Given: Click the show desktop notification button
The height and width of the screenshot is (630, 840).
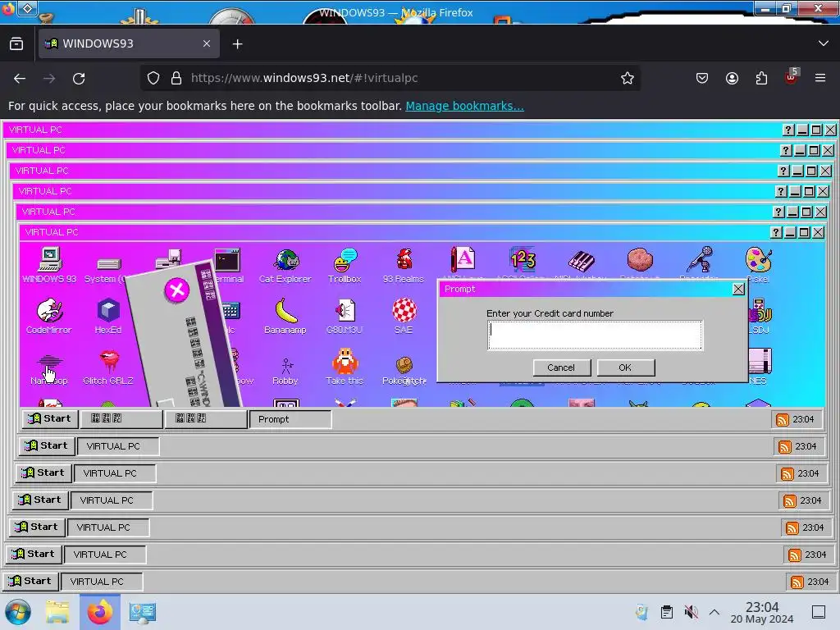Looking at the screenshot, I should [x=819, y=612].
